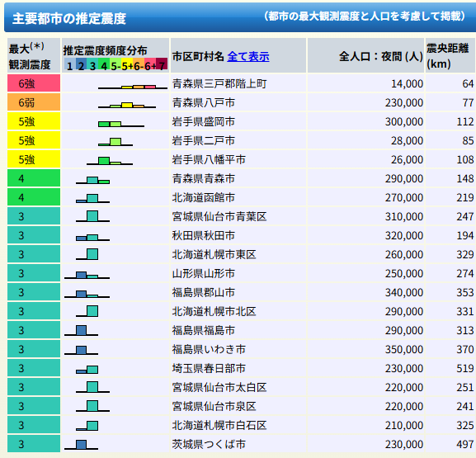The width and height of the screenshot is (476, 458).
Task: Click intensity 3 cell for 秋田県秋田市
Action: pyautogui.click(x=34, y=235)
